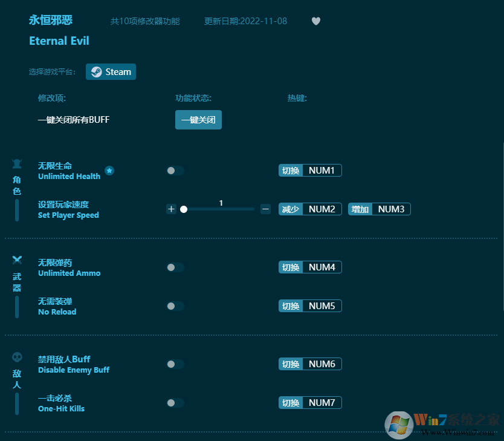Screen dimensions: 504x441
Task: Click the crossed swords weapon category icon
Action: coord(17,260)
